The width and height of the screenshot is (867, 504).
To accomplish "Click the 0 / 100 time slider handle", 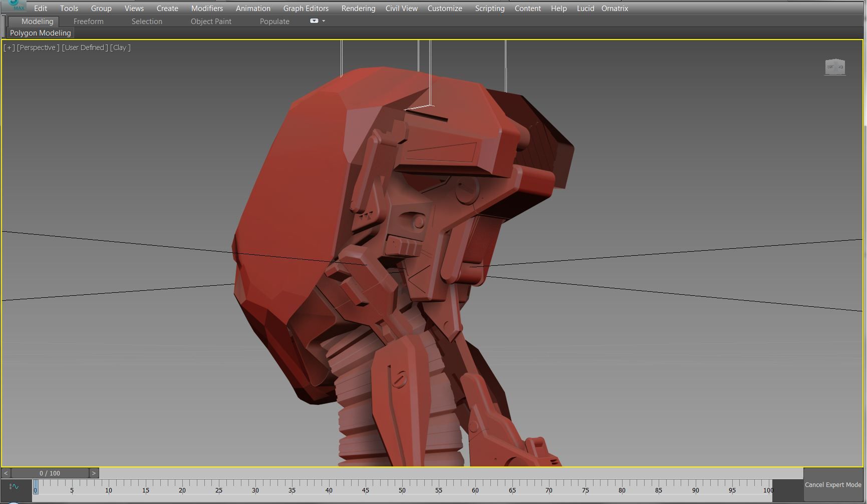I will click(50, 473).
